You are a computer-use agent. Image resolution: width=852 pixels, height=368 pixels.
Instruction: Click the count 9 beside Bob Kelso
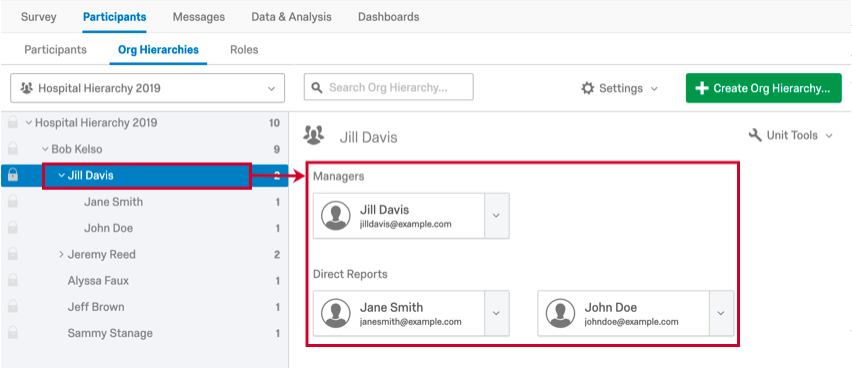[277, 149]
